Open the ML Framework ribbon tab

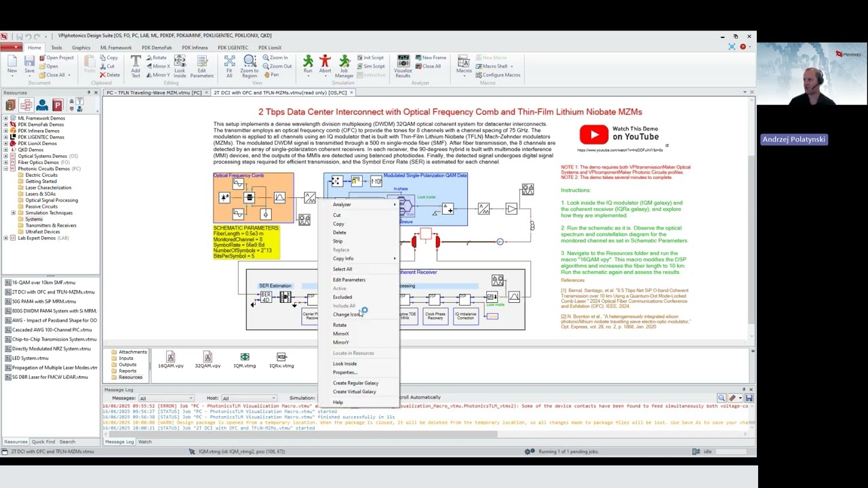[116, 47]
